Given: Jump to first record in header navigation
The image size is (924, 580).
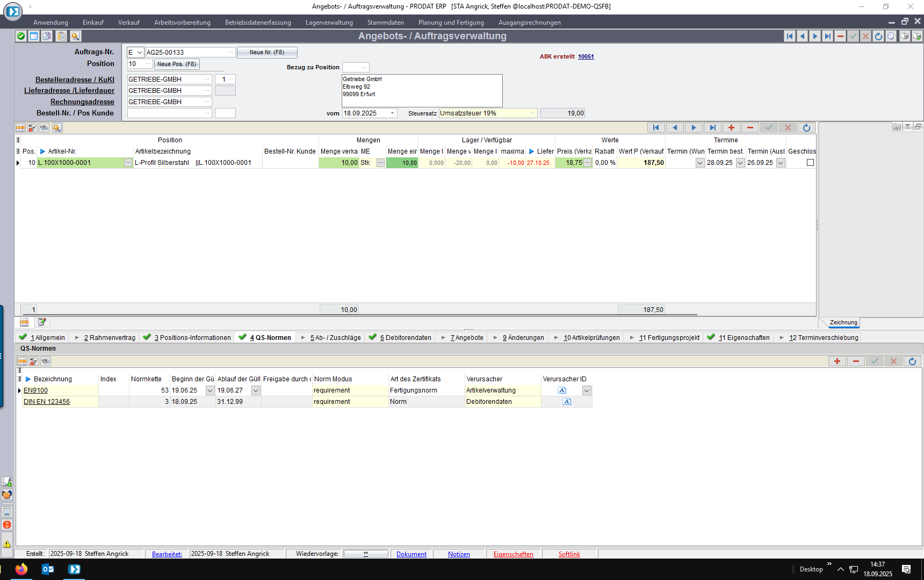Looking at the screenshot, I should [789, 36].
